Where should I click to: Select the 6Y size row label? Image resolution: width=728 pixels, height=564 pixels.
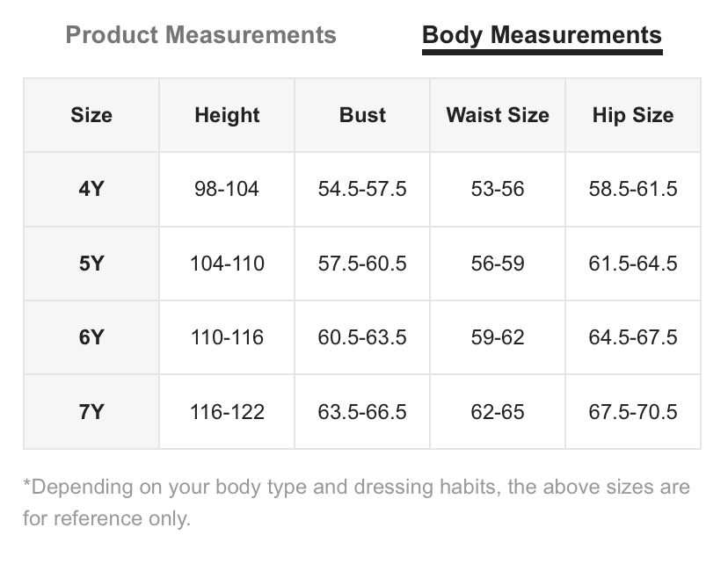click(91, 337)
